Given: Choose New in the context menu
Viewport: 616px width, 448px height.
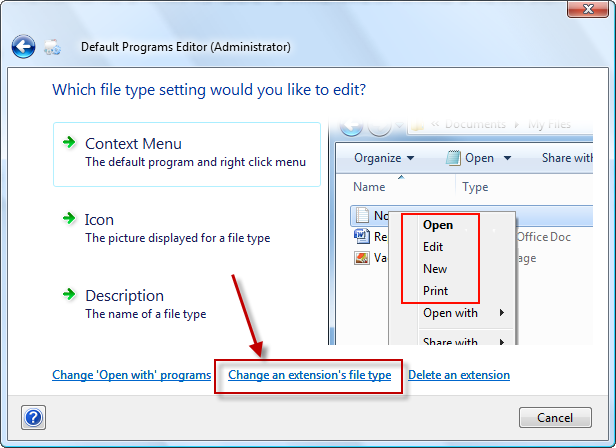Looking at the screenshot, I should pyautogui.click(x=435, y=269).
